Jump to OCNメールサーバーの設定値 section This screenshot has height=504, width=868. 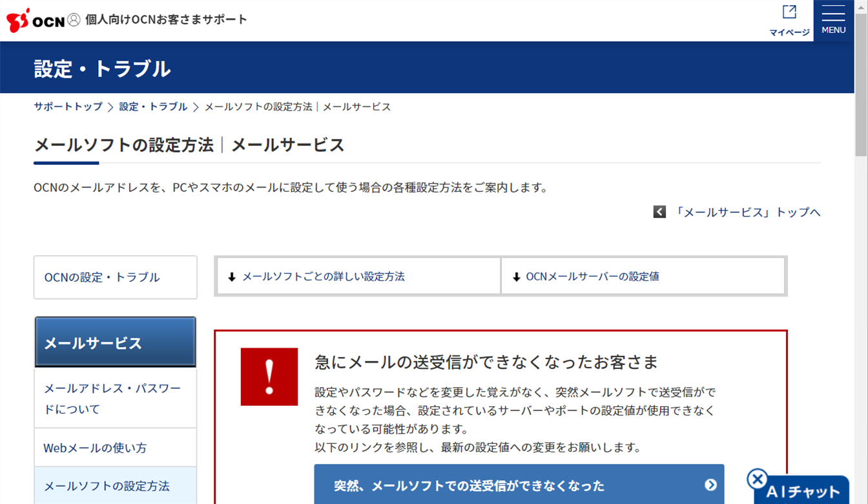click(643, 277)
